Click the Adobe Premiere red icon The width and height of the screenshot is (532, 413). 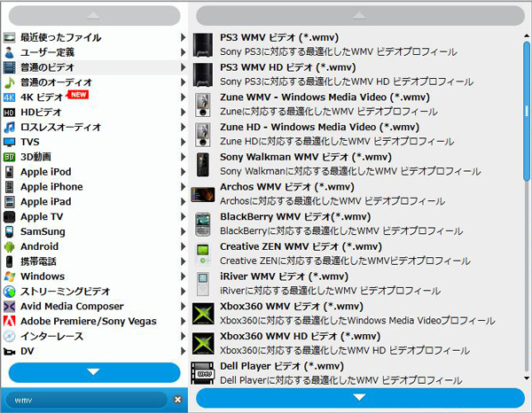click(10, 321)
